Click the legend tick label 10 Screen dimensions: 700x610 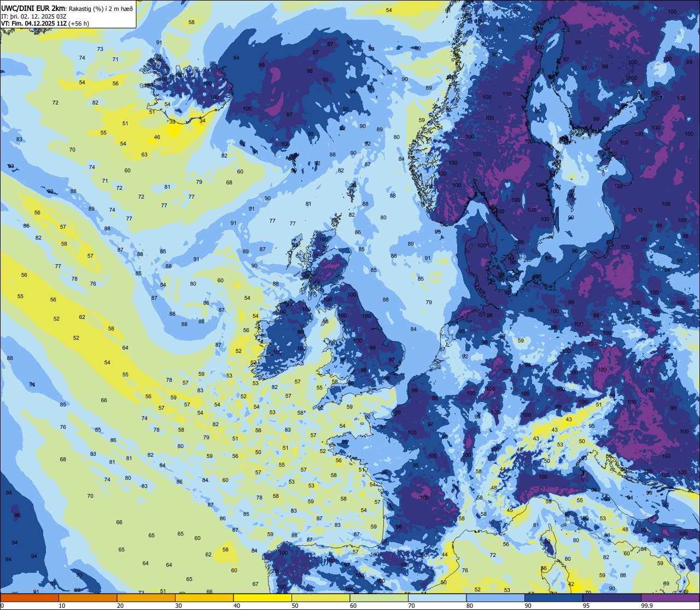(62, 606)
